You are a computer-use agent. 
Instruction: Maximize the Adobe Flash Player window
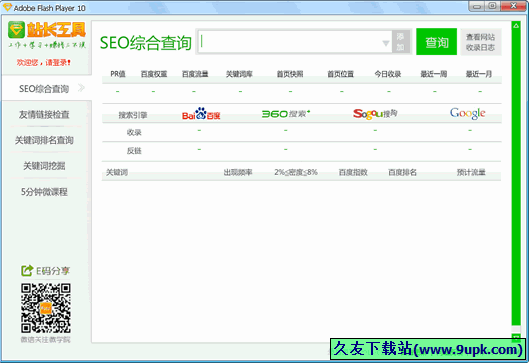pyautogui.click(x=493, y=6)
